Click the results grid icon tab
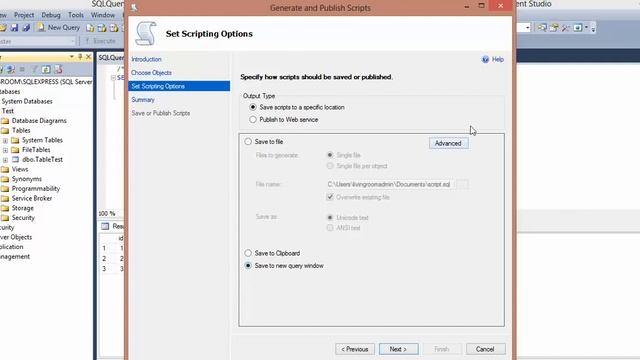The image size is (640, 360). click(105, 226)
